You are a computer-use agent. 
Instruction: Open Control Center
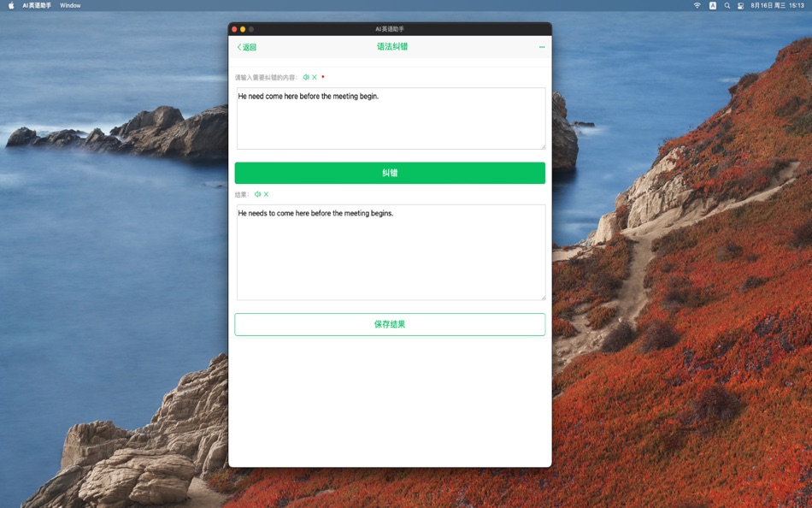tap(740, 5)
